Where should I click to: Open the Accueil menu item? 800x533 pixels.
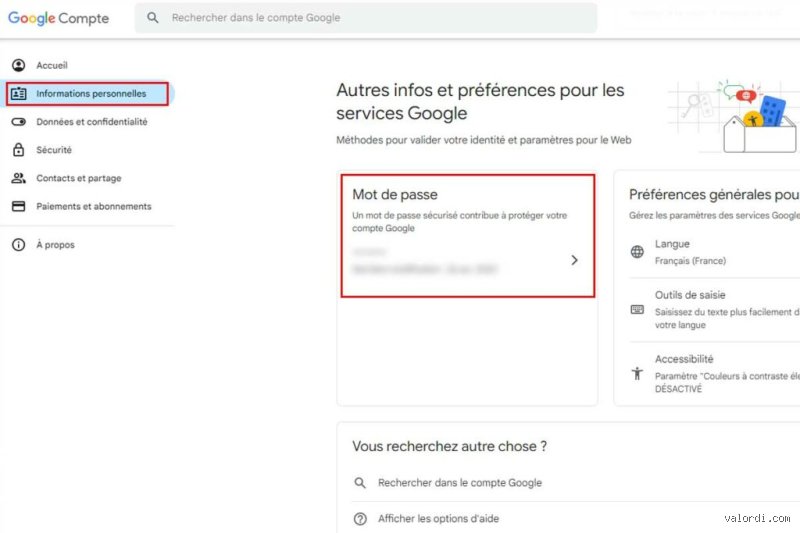point(52,65)
